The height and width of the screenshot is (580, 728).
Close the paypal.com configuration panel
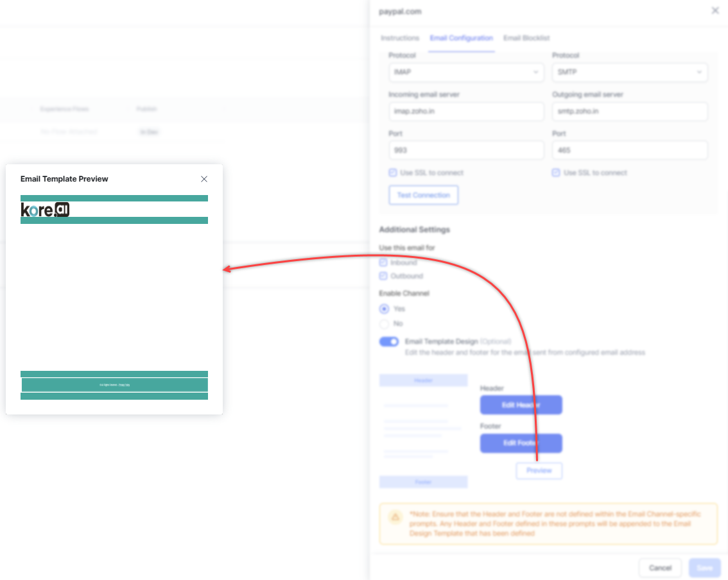(x=715, y=11)
